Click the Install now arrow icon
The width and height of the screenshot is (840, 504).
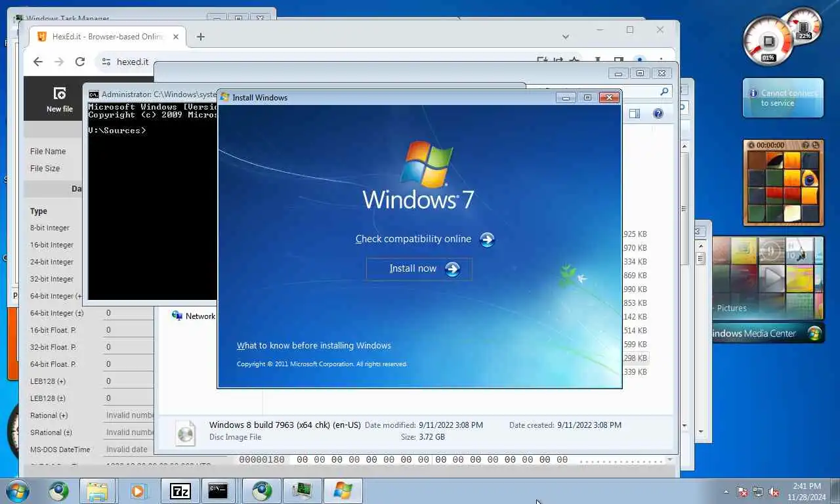(452, 268)
